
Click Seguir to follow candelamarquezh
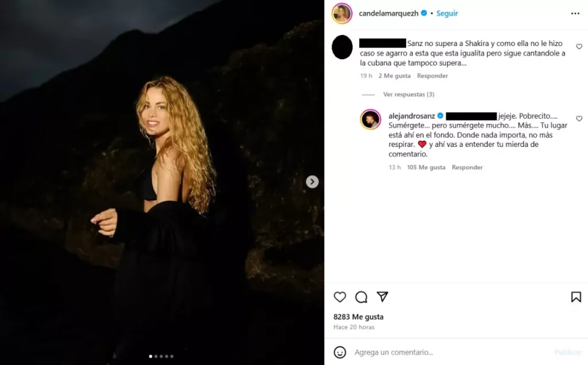(x=447, y=13)
